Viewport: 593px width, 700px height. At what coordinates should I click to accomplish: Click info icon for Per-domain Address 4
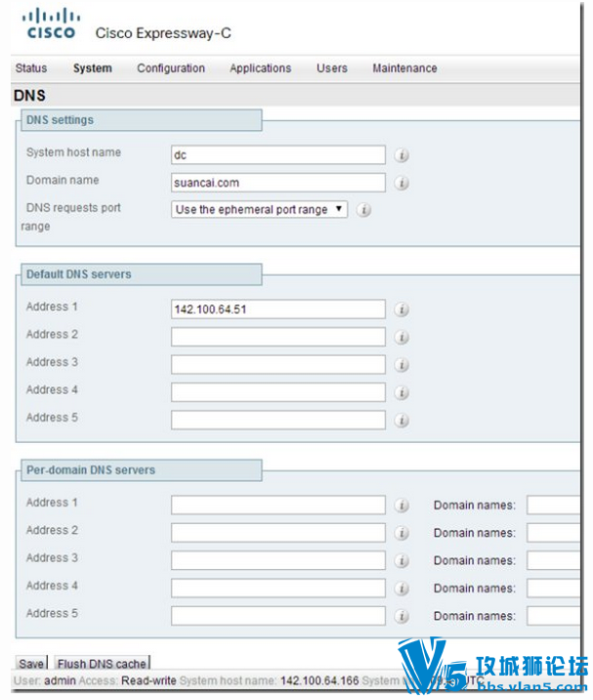pyautogui.click(x=402, y=588)
